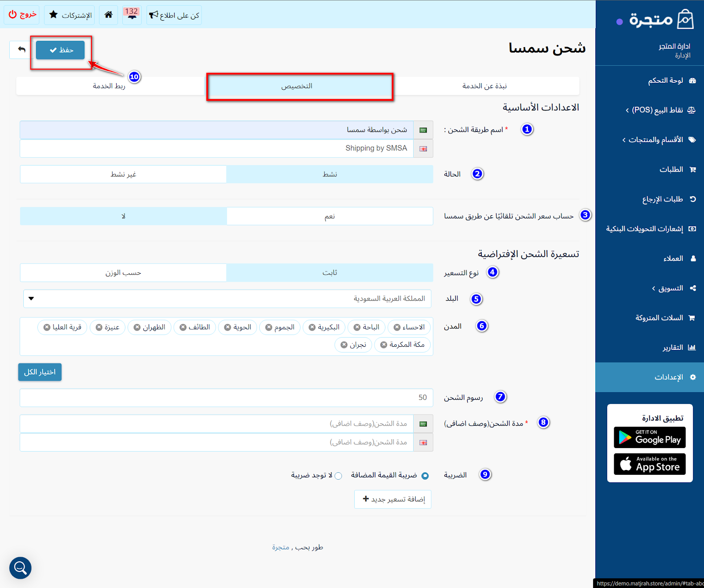Click the متجرة footer link
The image size is (704, 588).
click(281, 547)
